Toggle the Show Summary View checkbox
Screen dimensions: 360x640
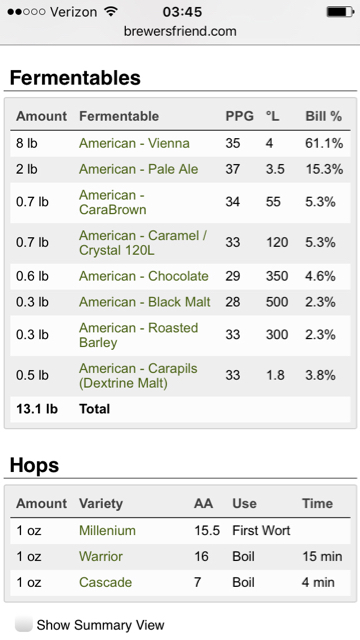(24, 624)
